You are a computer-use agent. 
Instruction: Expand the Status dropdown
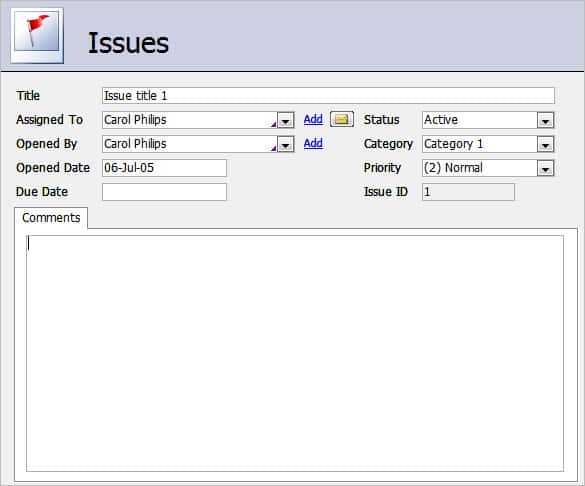[x=545, y=121]
